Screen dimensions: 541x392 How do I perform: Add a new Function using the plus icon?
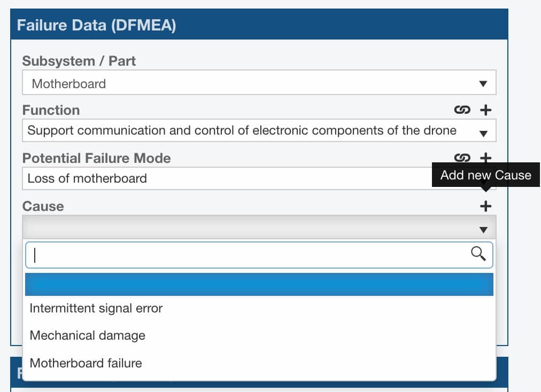485,110
